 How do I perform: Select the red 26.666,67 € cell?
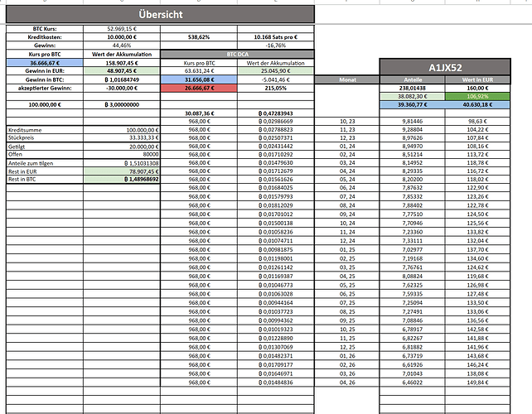pyautogui.click(x=199, y=88)
